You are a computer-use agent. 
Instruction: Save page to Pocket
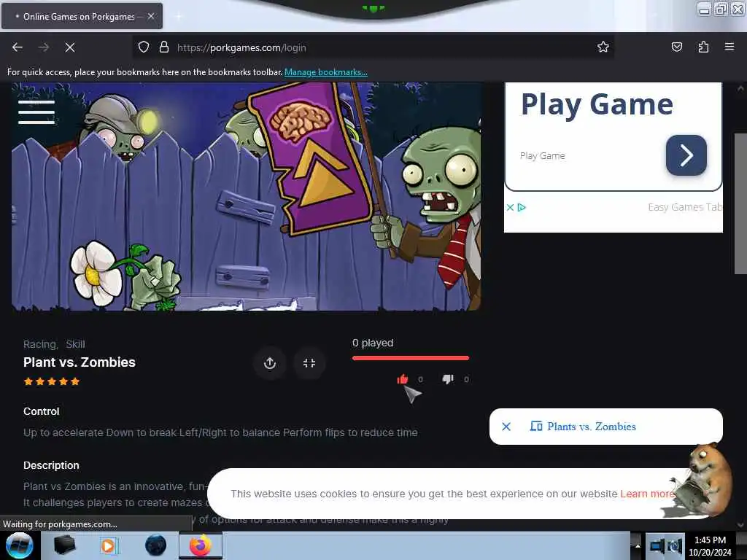(676, 47)
